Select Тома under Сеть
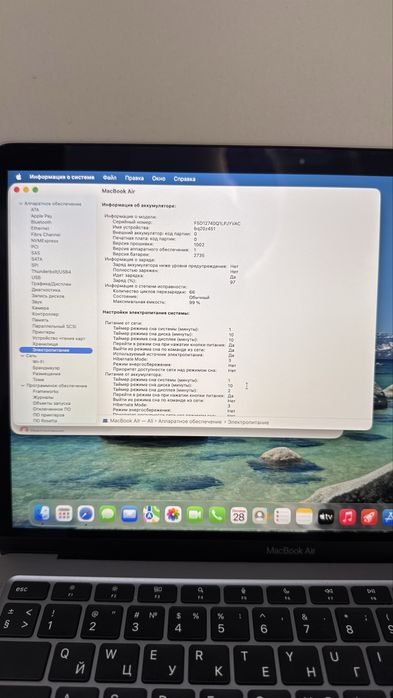This screenshot has width=393, height=698. [39, 380]
